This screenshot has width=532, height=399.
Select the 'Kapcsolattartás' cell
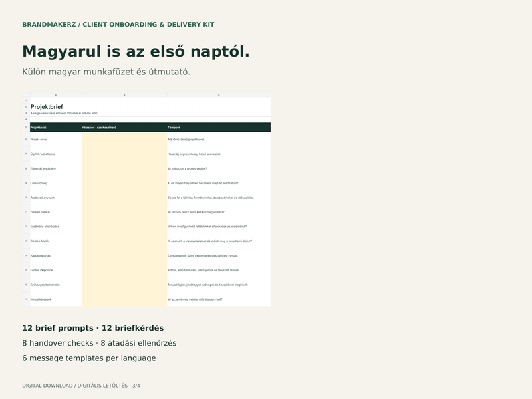coord(56,256)
